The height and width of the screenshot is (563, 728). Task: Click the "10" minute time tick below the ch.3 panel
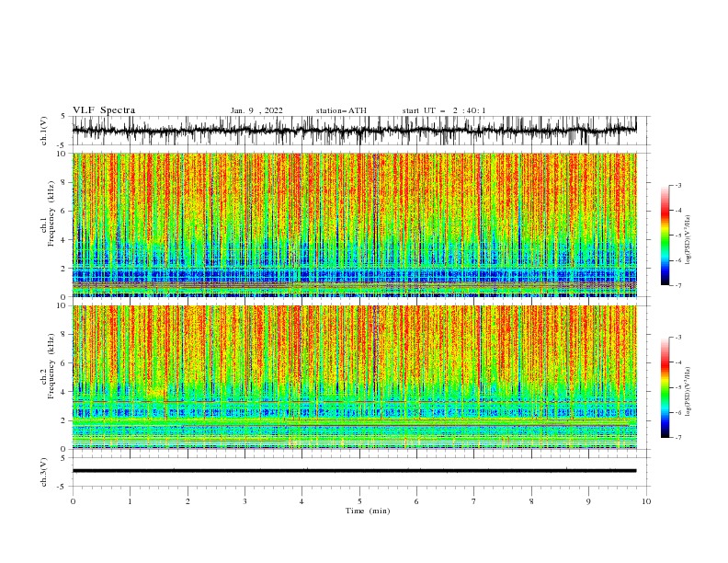click(x=646, y=501)
